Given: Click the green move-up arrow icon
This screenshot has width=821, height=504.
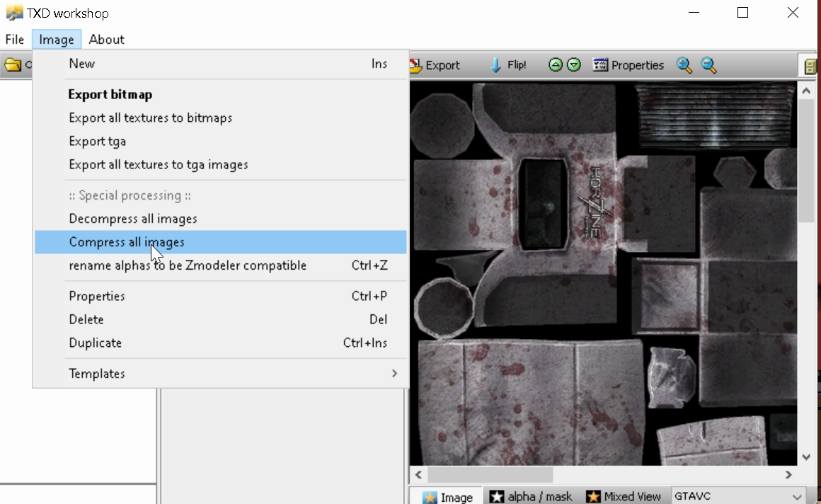Looking at the screenshot, I should point(556,65).
